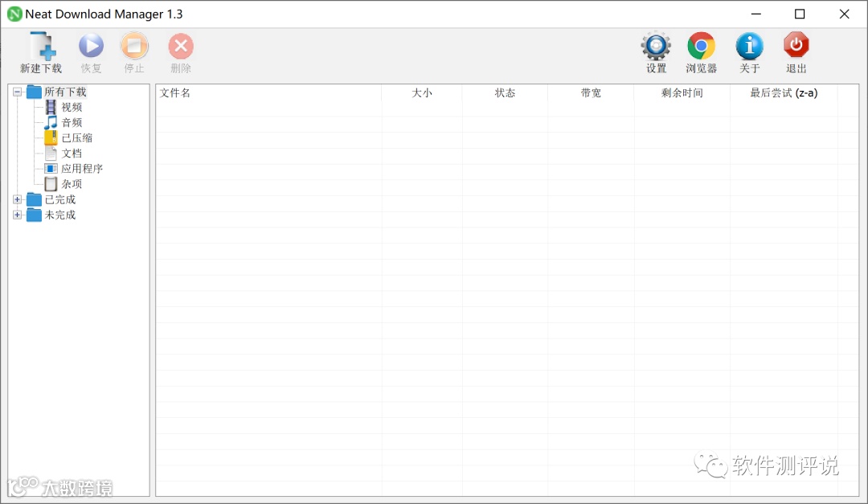Click the yellow archive icon for 已压缩
This screenshot has height=504, width=868.
(51, 137)
